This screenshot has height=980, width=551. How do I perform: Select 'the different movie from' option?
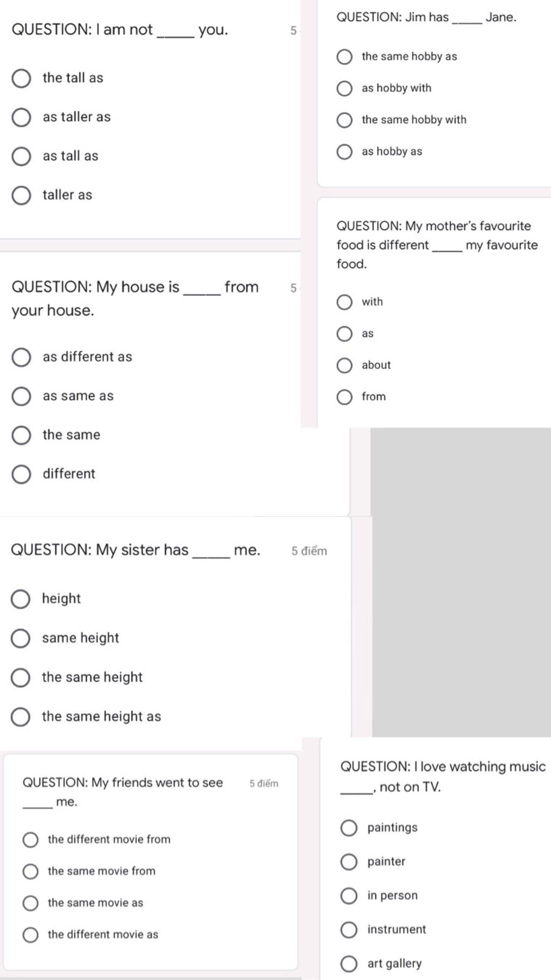click(x=31, y=840)
